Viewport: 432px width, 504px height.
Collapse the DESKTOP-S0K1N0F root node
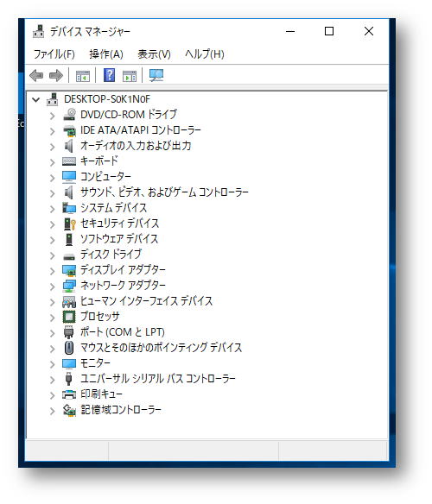[x=36, y=99]
